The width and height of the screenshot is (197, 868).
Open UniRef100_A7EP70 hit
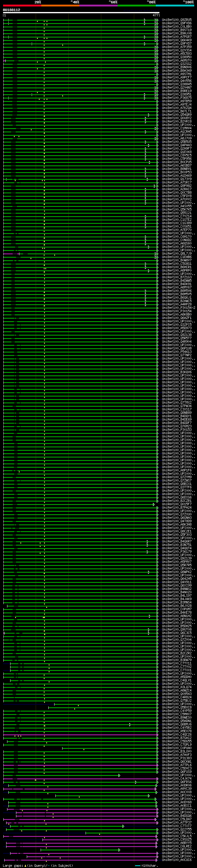(177, 230)
